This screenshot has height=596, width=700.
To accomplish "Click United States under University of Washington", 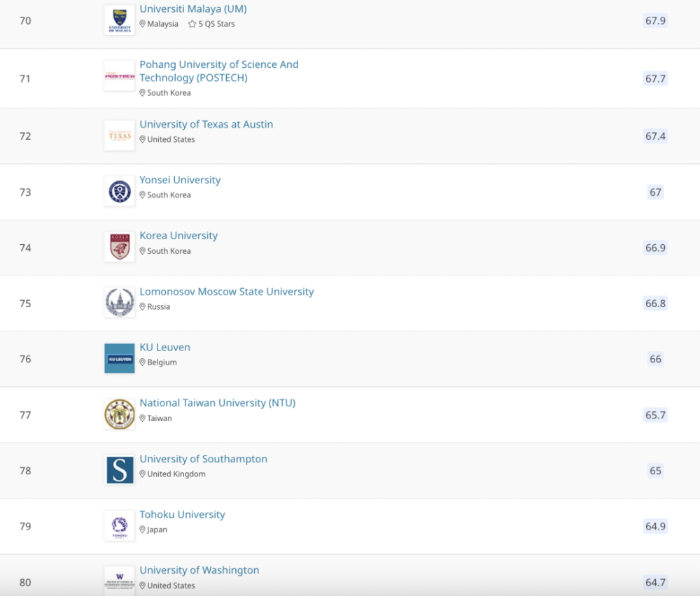I will (171, 586).
